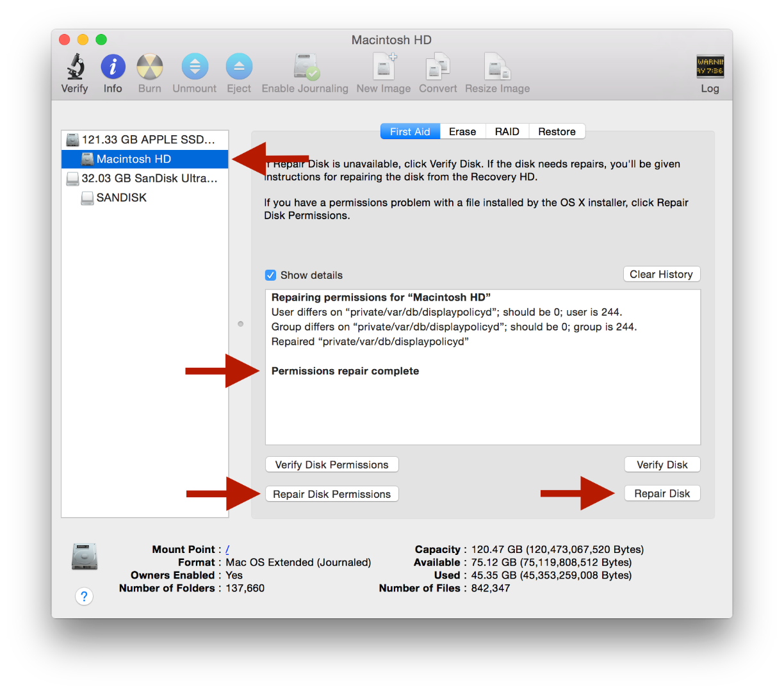Click the Number of Files value 842,347
Image resolution: width=784 pixels, height=692 pixels.
click(491, 588)
